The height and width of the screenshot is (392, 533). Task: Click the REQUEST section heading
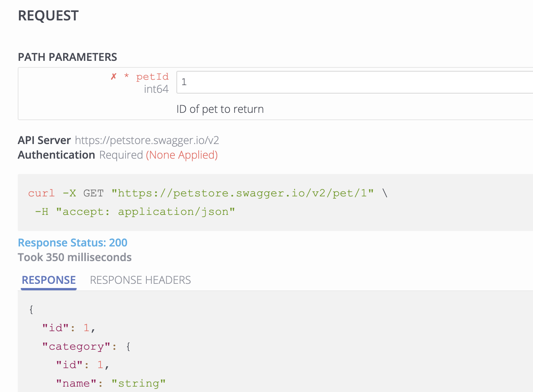48,15
